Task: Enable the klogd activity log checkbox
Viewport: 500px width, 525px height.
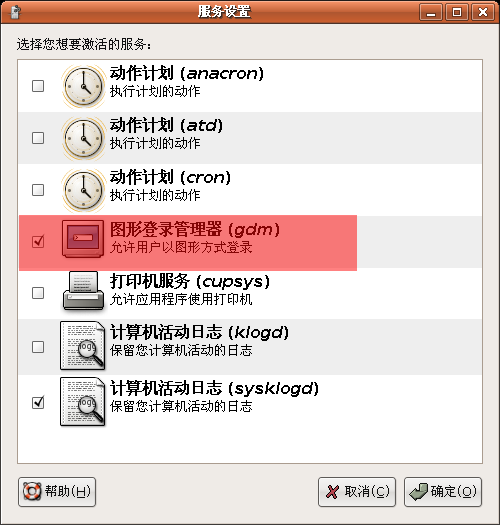Action: click(x=38, y=347)
